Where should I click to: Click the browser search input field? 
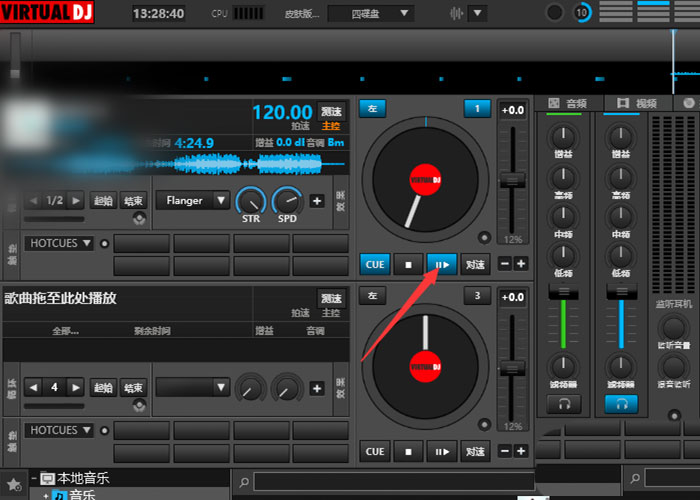(x=394, y=482)
